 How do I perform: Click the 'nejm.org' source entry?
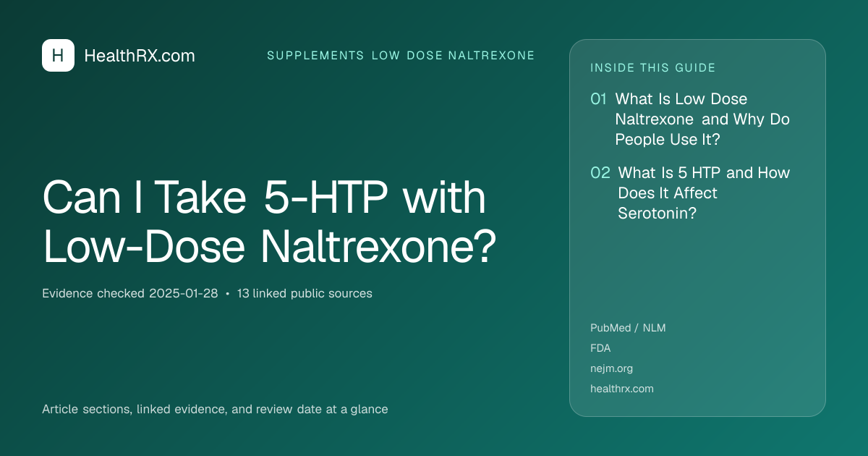click(611, 368)
